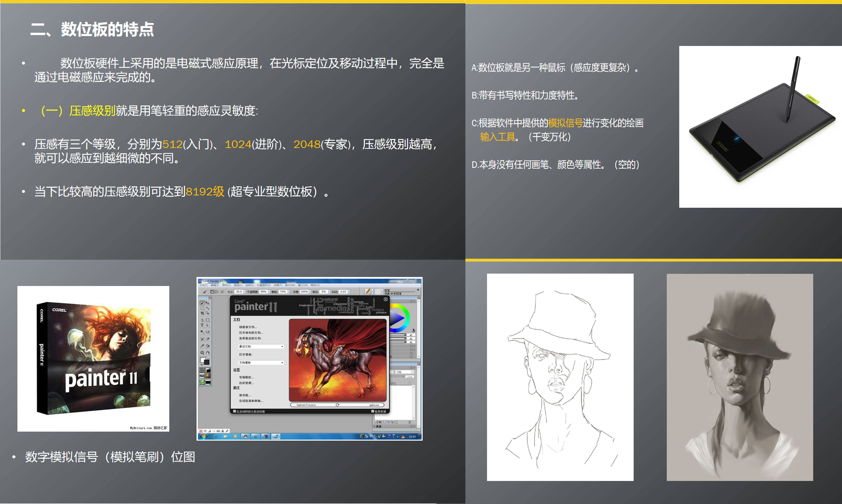The height and width of the screenshot is (504, 842).
Task: Toggle the check for updates checkbox
Action: (373, 411)
